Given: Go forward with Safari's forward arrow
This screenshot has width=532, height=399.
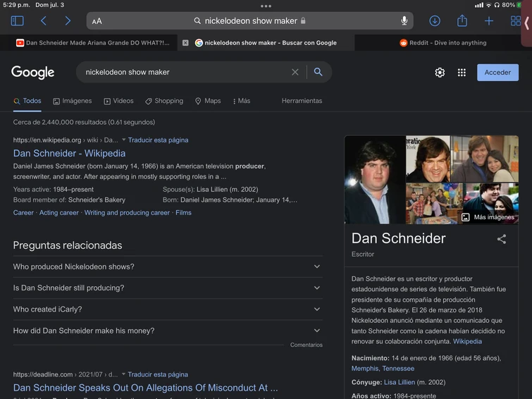Looking at the screenshot, I should tap(68, 21).
